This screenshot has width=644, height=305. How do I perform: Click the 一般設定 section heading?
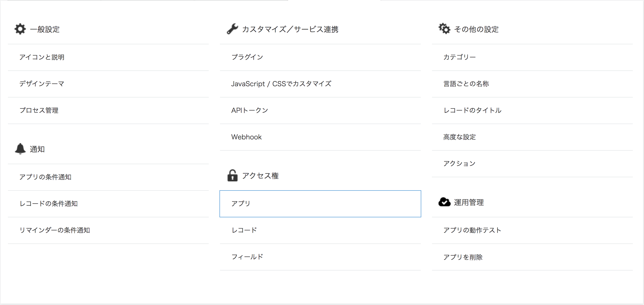click(x=45, y=29)
